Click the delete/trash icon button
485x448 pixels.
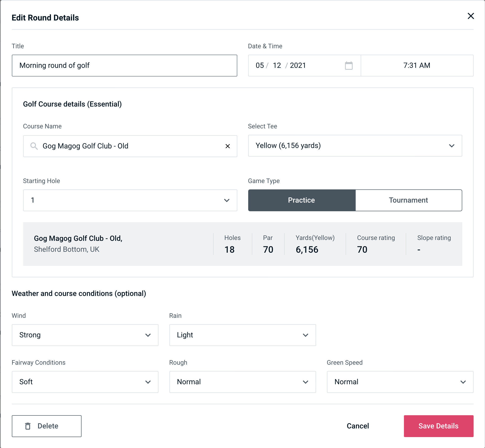point(28,426)
